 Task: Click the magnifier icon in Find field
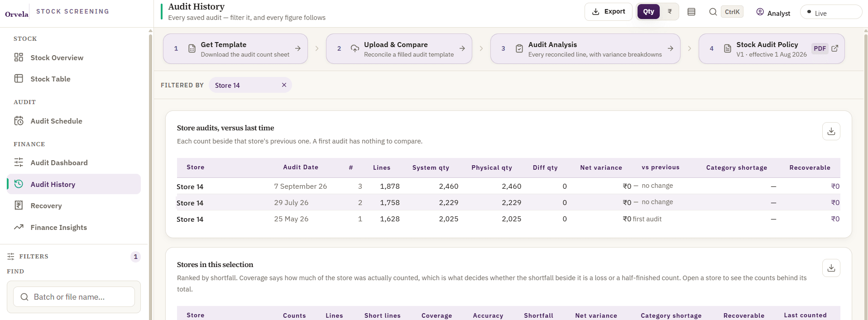(x=24, y=297)
